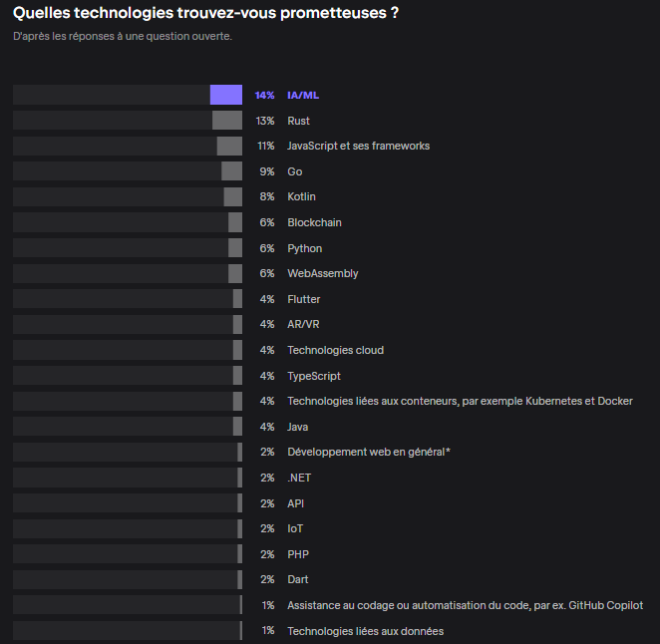This screenshot has width=660, height=644.
Task: Click the 14% value next to IA/ML
Action: [264, 95]
